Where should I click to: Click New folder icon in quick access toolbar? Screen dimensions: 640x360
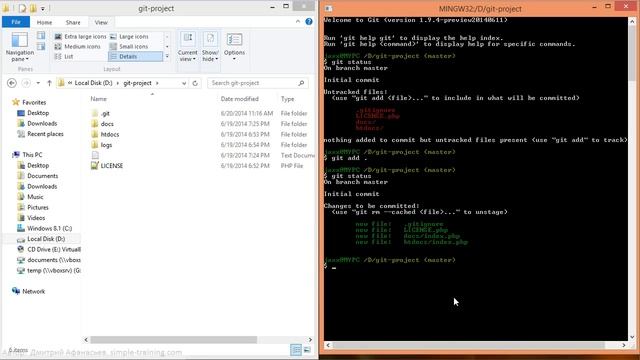click(x=32, y=8)
